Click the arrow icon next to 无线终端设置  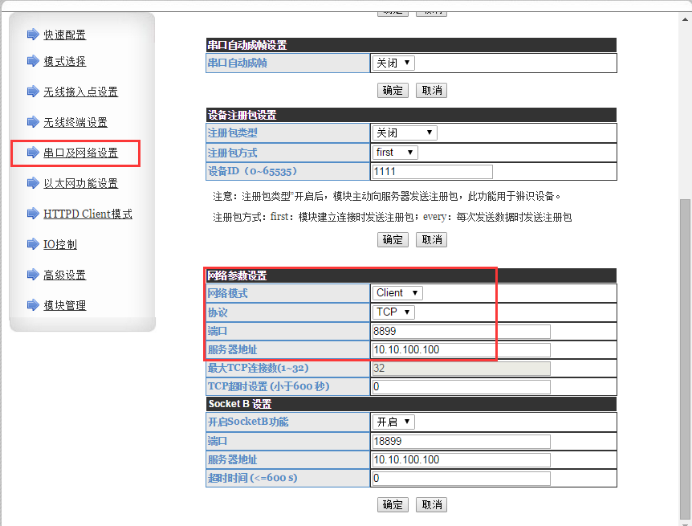point(33,122)
